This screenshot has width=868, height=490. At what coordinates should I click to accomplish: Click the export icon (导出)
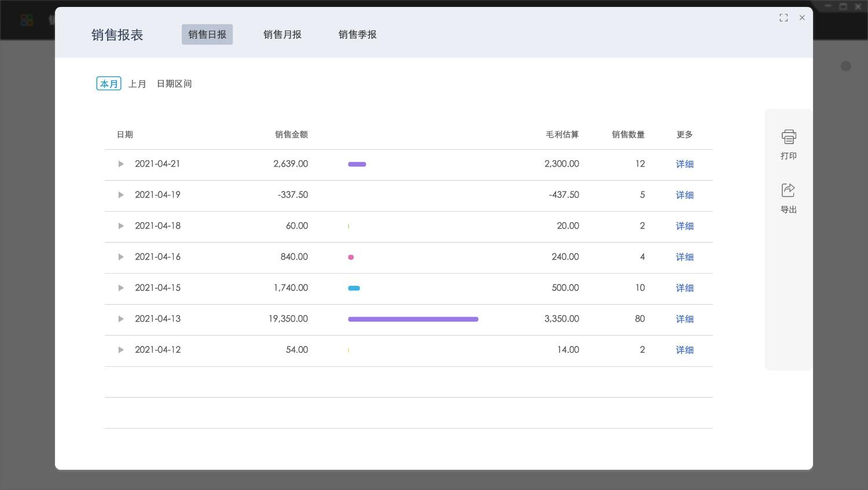pos(789,190)
